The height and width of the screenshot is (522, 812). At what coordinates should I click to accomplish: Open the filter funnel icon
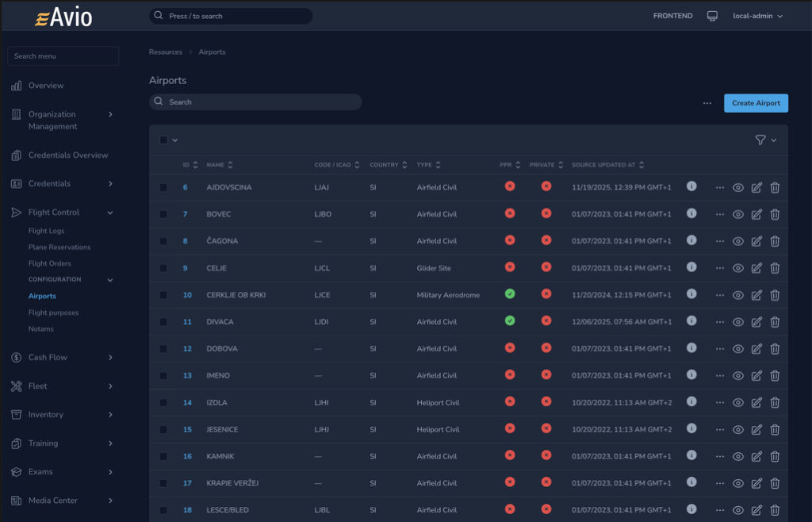pos(760,140)
